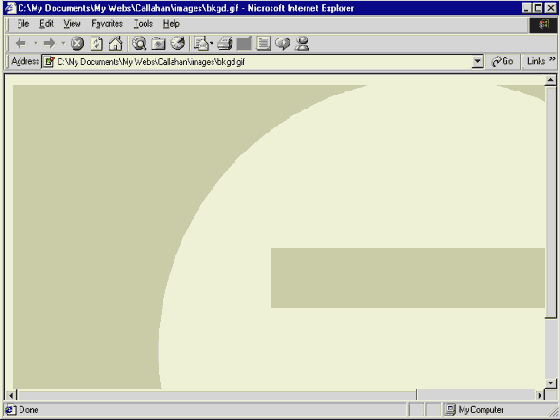560x420 pixels.
Task: Go to the Home page icon
Action: point(116,44)
